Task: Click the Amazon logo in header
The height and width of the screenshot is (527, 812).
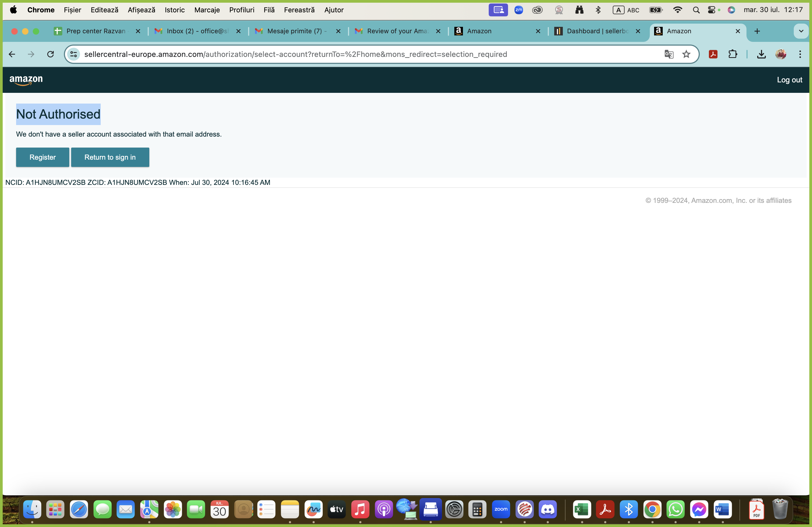Action: coord(26,80)
